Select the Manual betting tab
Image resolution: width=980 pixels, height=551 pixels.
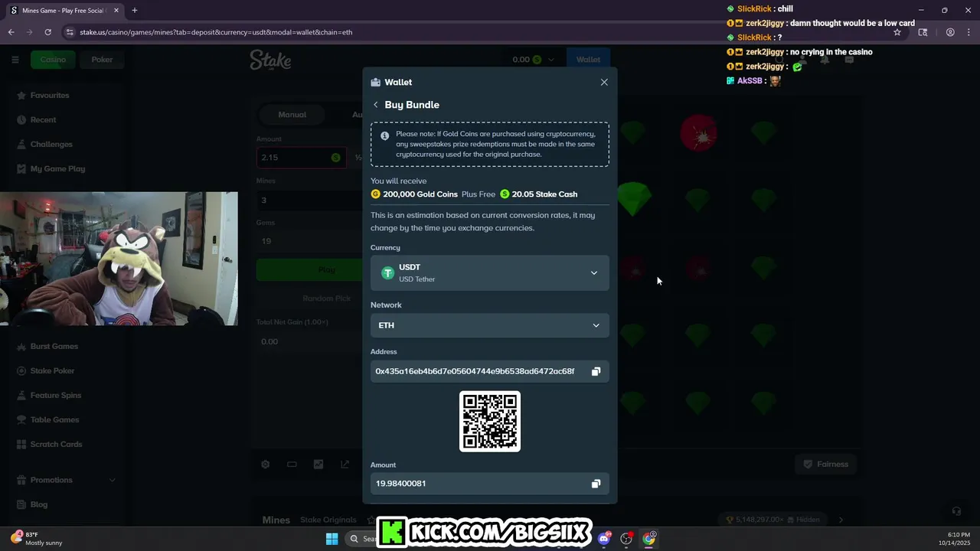click(292, 115)
